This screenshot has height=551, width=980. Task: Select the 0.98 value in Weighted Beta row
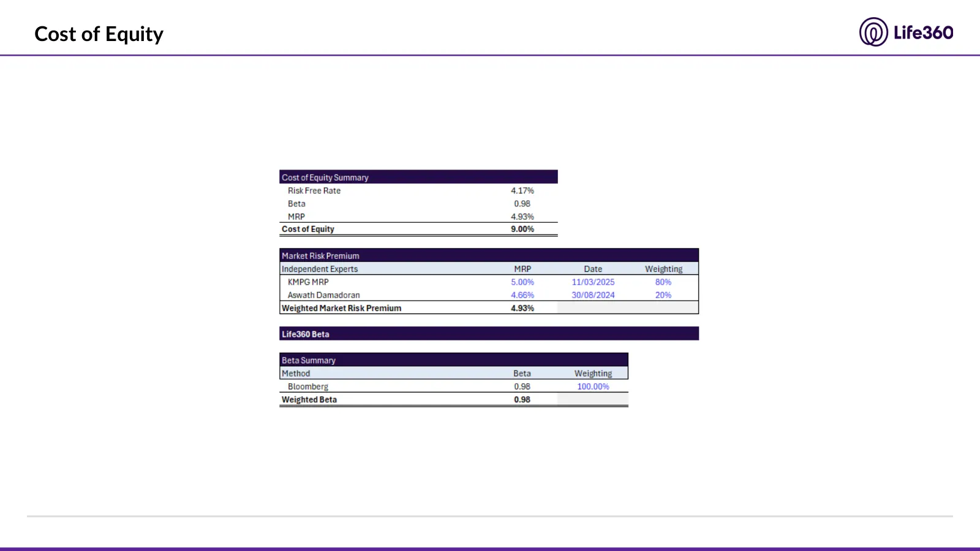click(x=522, y=399)
